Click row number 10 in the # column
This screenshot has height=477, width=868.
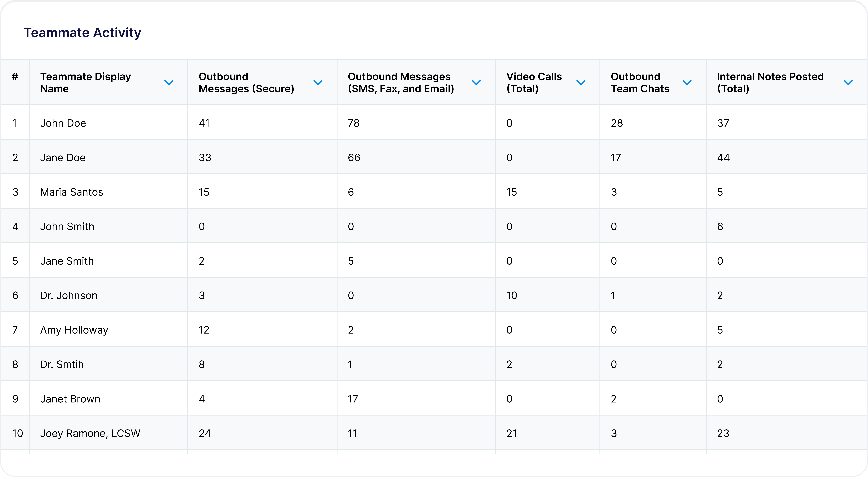[17, 433]
